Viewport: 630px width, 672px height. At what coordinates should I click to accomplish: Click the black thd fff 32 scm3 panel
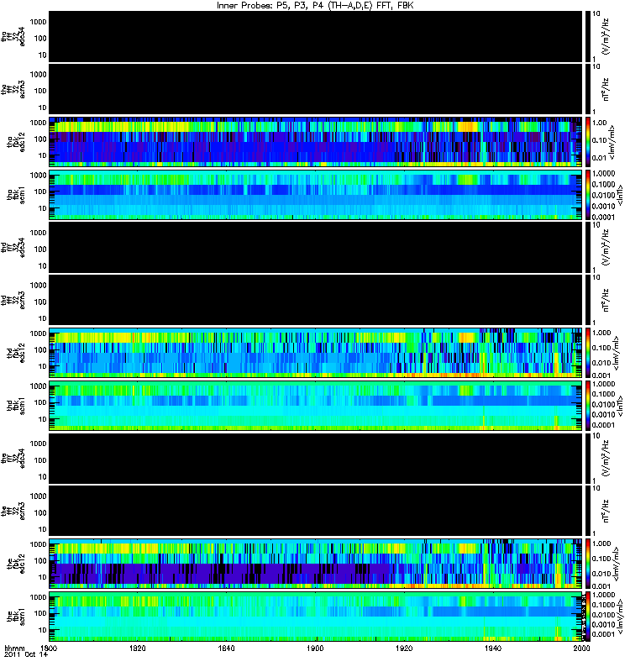pos(316,300)
